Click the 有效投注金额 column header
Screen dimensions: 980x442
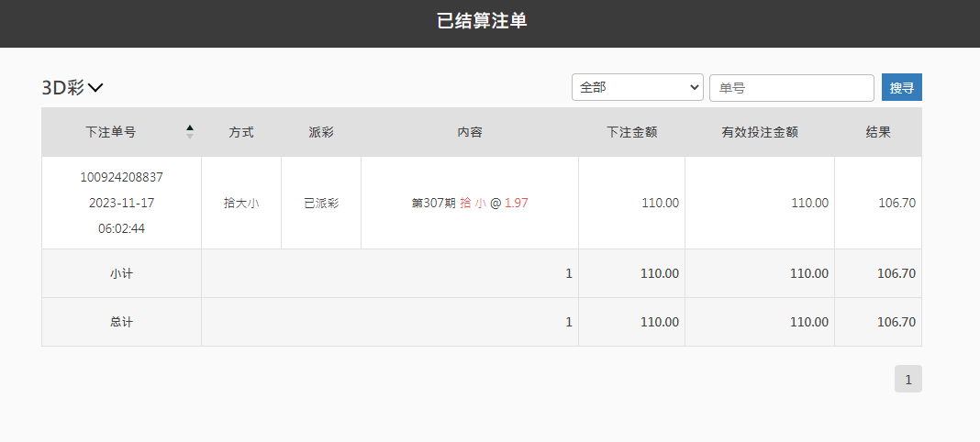point(760,132)
